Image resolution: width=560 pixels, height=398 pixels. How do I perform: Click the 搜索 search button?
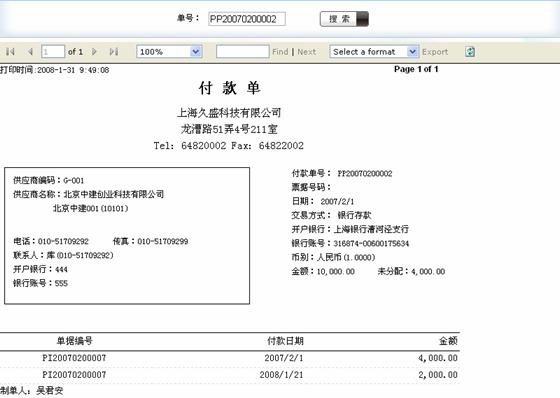pyautogui.click(x=344, y=19)
